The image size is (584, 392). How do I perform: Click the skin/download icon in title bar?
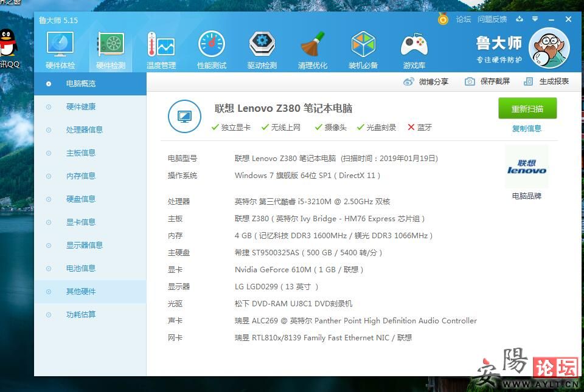tap(519, 19)
